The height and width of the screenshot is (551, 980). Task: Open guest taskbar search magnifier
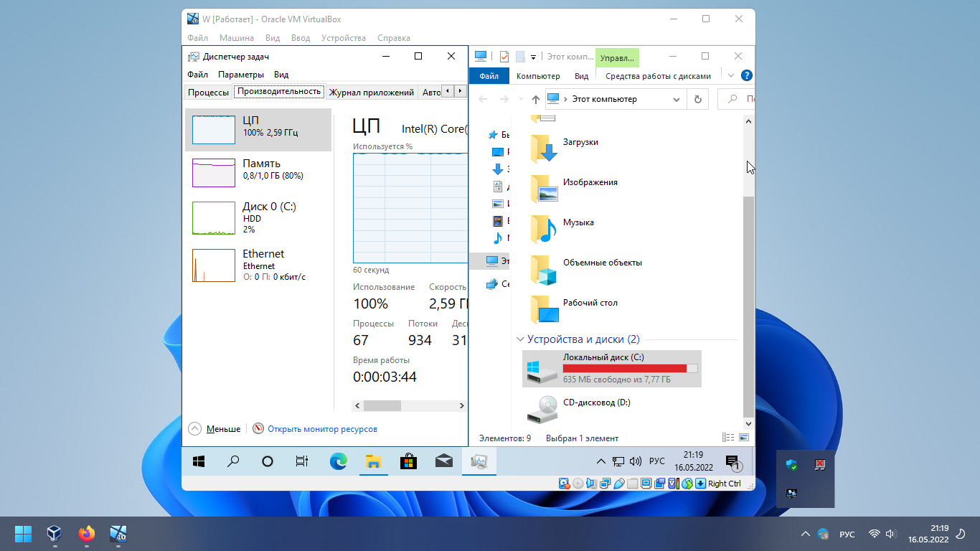click(x=233, y=461)
